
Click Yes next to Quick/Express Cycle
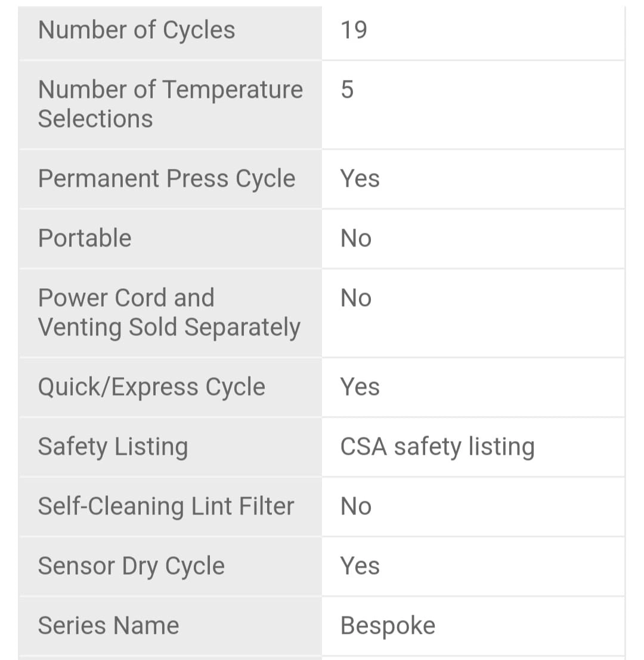pyautogui.click(x=360, y=387)
